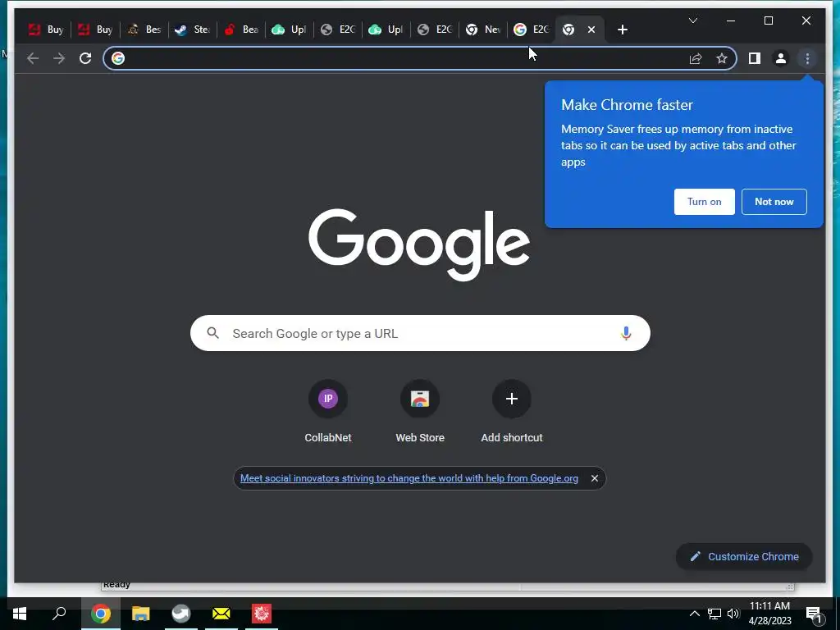The height and width of the screenshot is (630, 840).
Task: Switch to the first Upl tab
Action: 290,30
